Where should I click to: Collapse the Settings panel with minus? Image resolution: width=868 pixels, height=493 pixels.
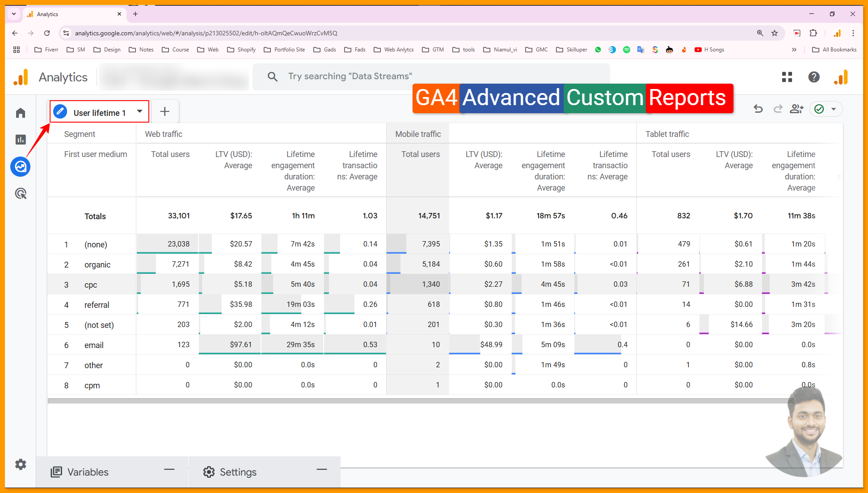point(322,470)
